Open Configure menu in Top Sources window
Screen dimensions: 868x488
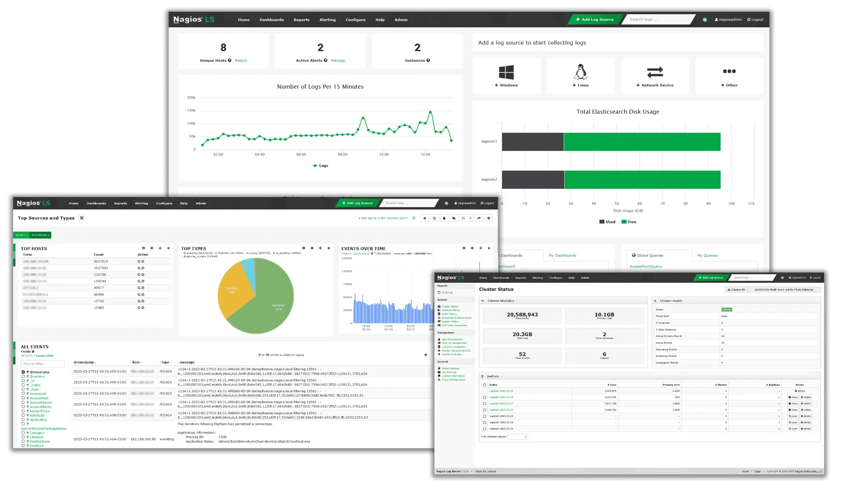[164, 203]
